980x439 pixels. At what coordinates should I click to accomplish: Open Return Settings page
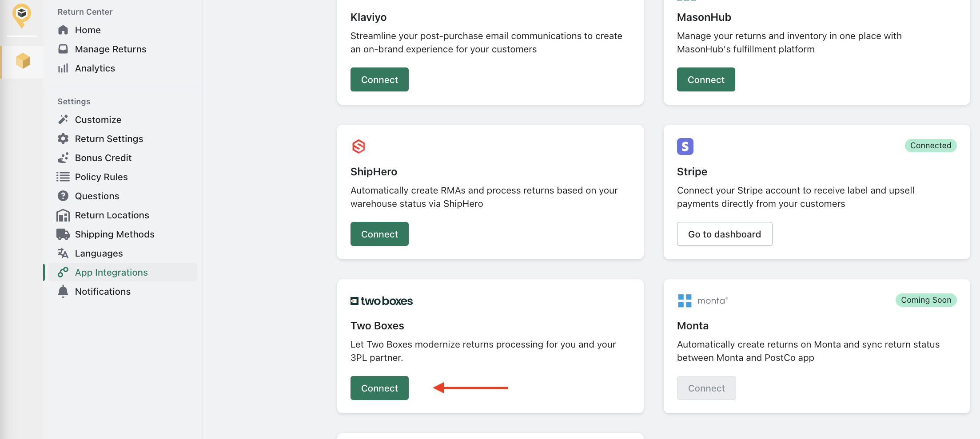point(109,139)
